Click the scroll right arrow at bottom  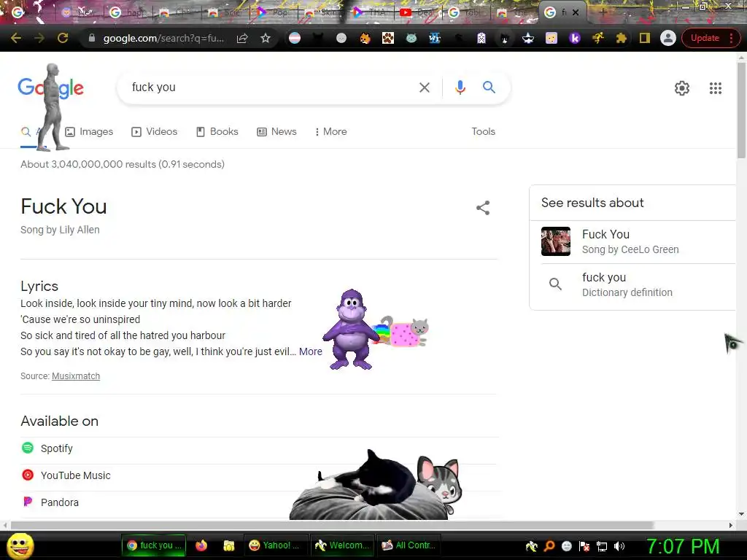tap(730, 525)
